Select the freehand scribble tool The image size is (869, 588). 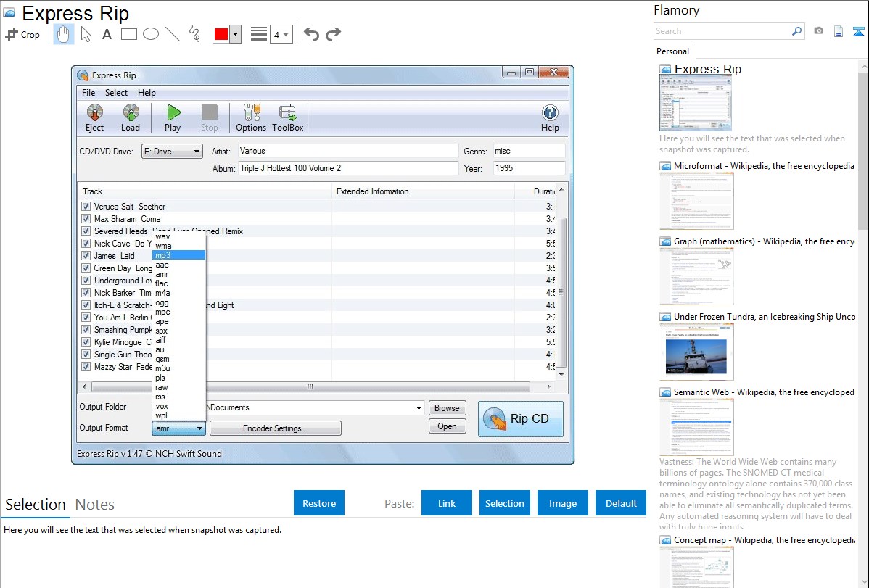[x=194, y=34]
